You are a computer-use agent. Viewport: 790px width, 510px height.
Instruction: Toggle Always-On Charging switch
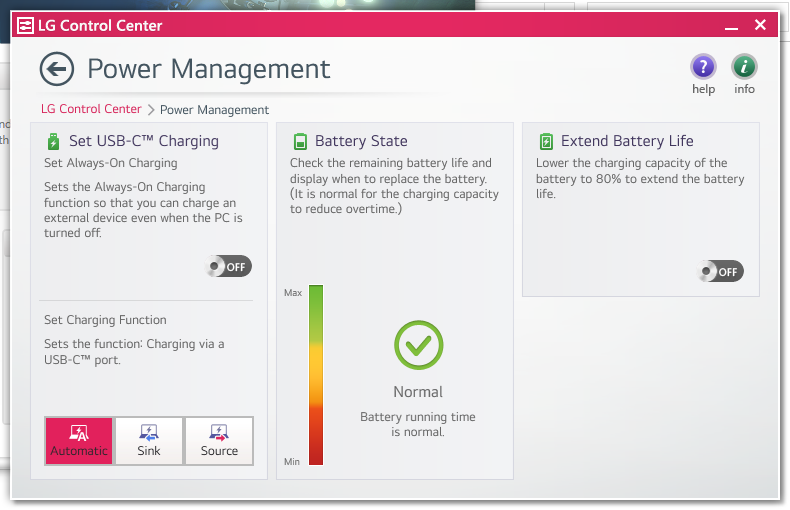228,267
